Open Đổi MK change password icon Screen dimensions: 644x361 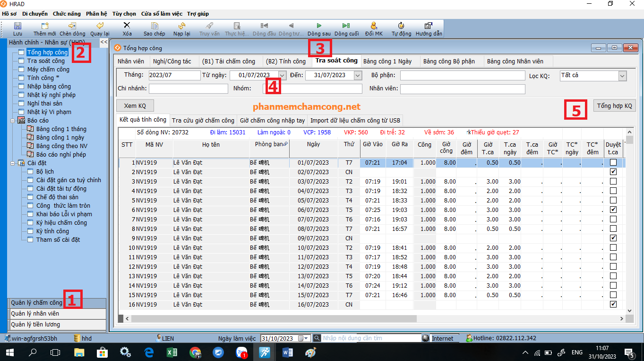tap(374, 26)
